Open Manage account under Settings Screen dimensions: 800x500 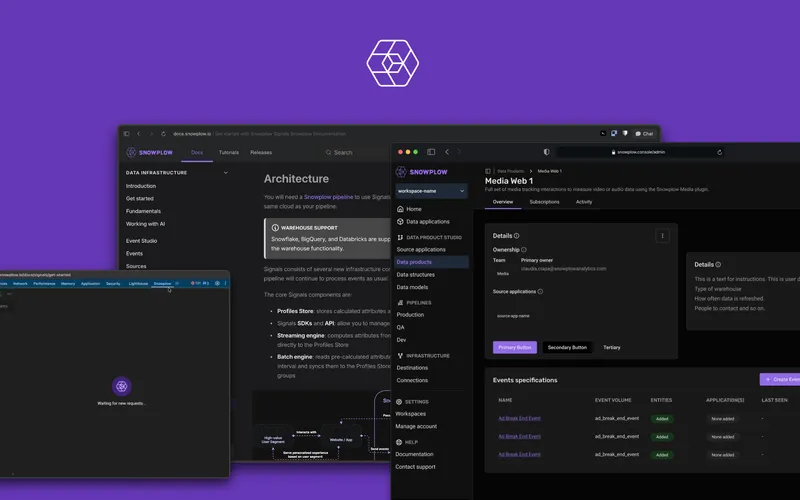416,427
